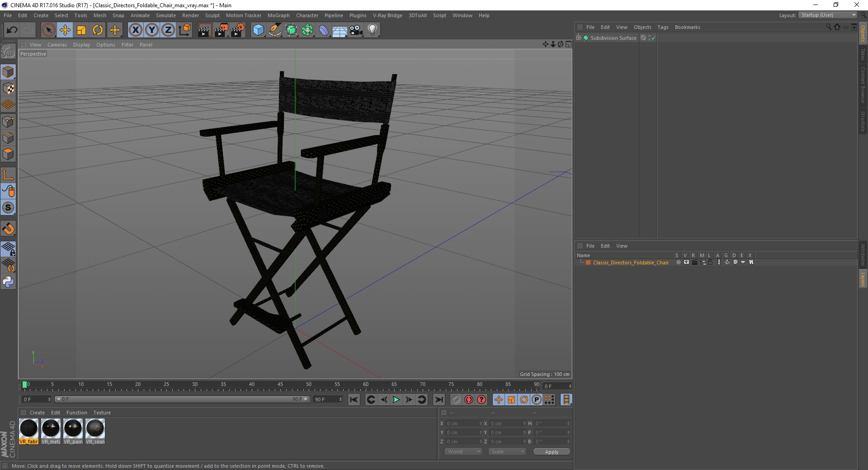Switch to the Takes side tab

pos(863,55)
